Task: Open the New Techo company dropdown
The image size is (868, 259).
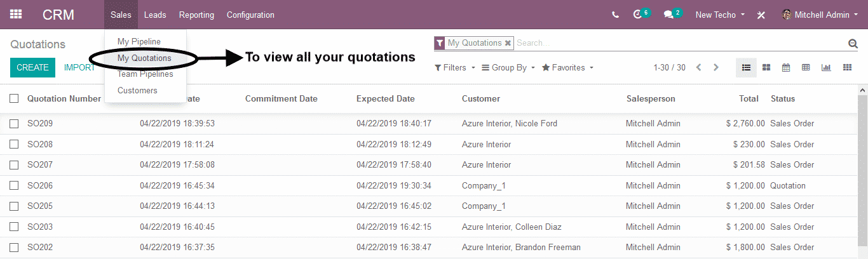Action: [x=720, y=15]
